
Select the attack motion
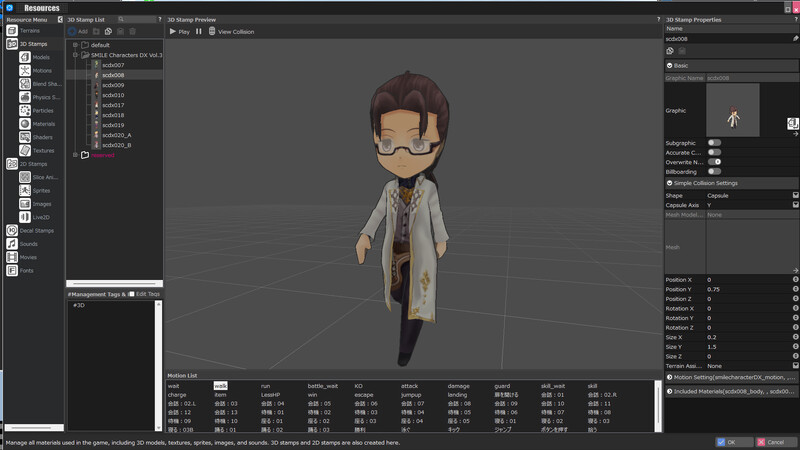click(x=409, y=386)
